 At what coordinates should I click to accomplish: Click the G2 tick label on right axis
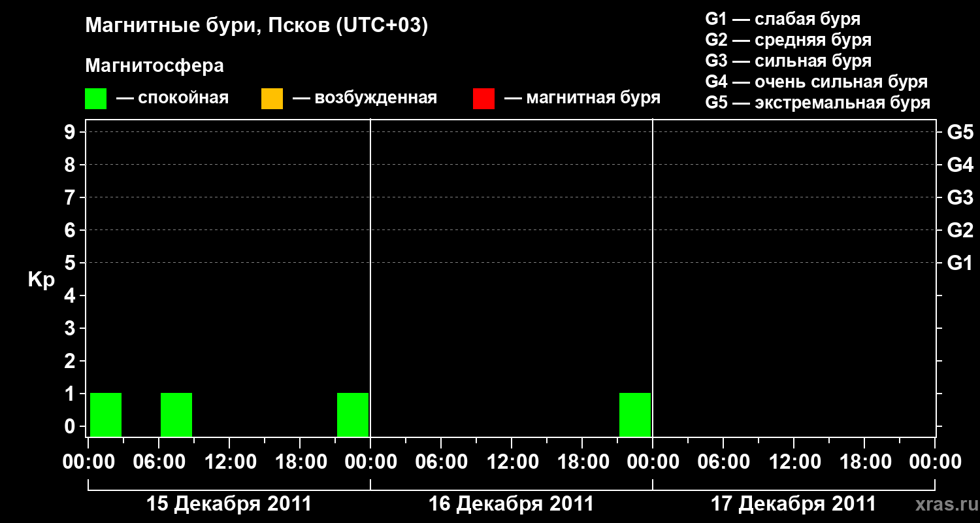[x=960, y=230]
